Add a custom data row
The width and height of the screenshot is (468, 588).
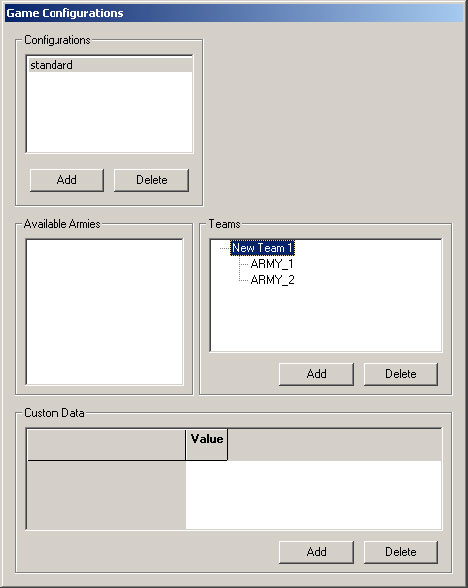tap(316, 552)
